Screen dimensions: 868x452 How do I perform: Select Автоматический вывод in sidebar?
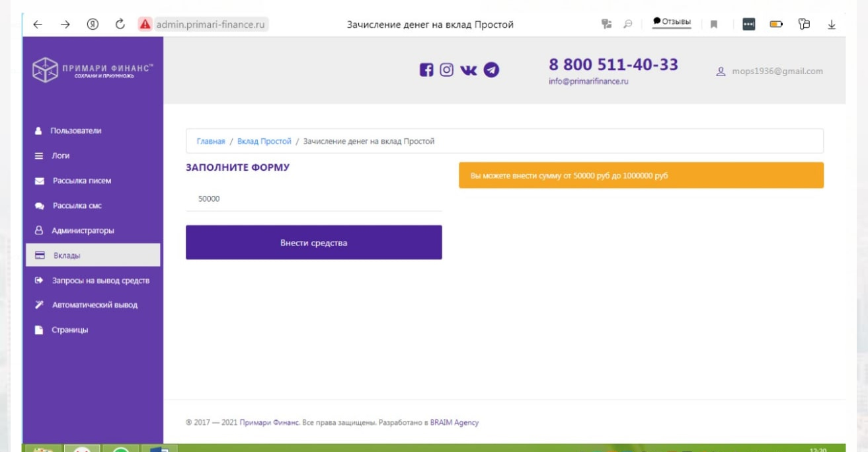[95, 305]
